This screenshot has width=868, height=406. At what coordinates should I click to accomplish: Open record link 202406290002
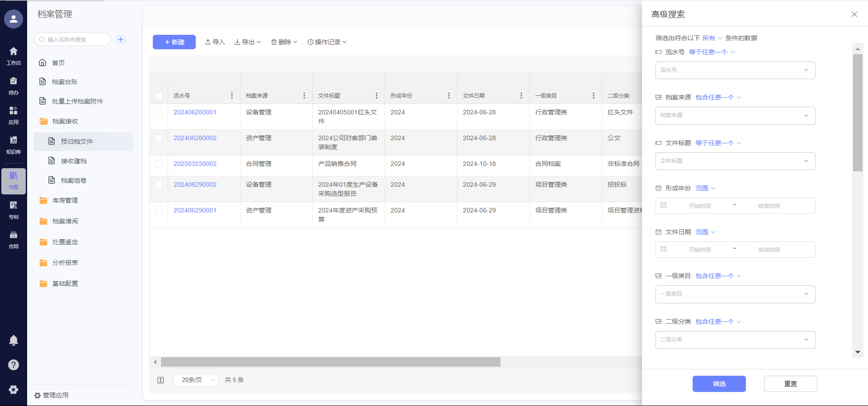[195, 184]
